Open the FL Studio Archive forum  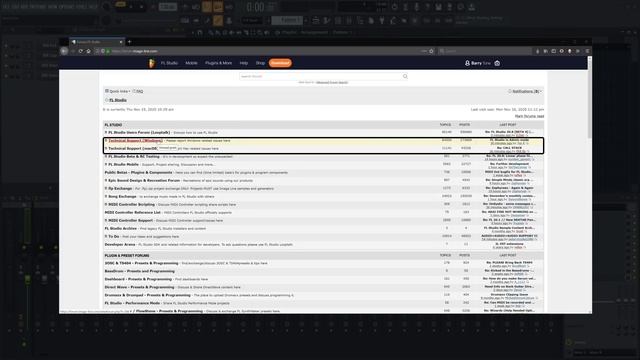(120, 229)
